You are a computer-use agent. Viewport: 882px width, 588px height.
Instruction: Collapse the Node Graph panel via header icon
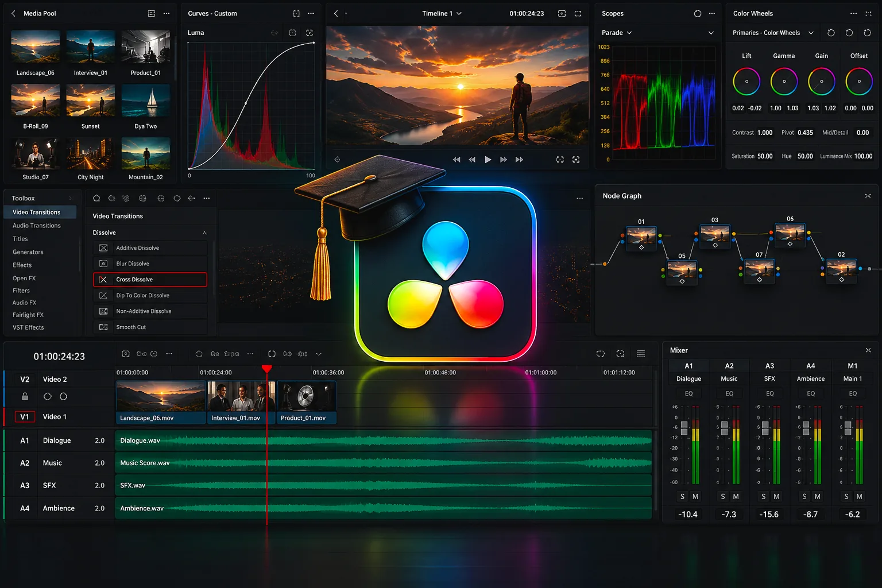[x=868, y=196]
